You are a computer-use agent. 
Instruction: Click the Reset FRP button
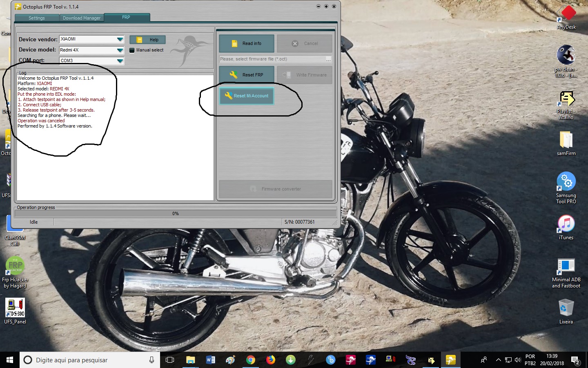point(247,75)
